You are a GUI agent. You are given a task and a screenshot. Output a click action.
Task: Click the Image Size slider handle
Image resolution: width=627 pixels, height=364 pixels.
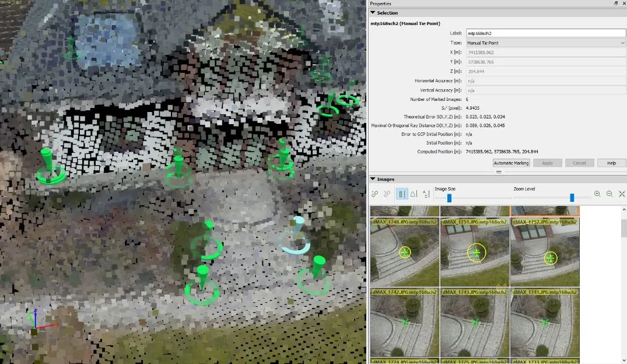click(449, 198)
